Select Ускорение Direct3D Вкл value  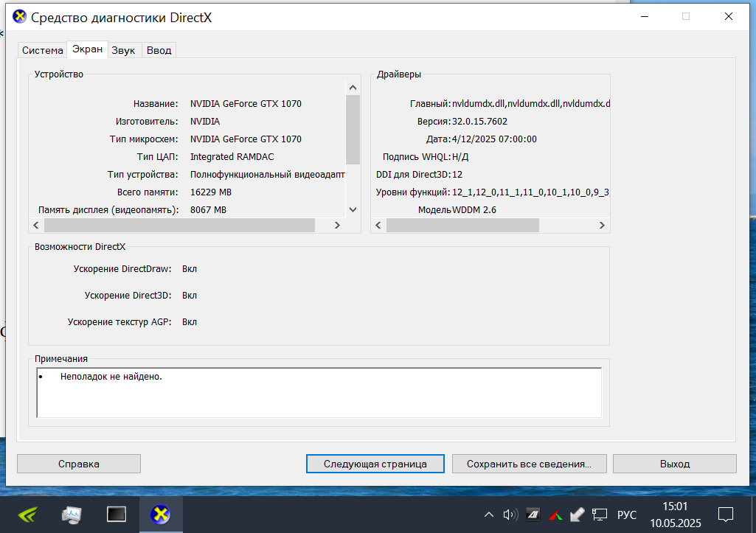coord(190,296)
